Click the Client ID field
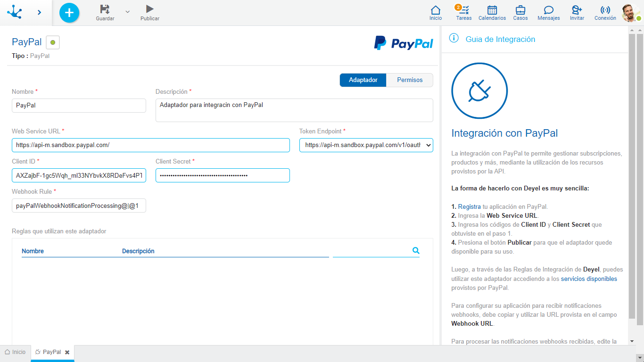The height and width of the screenshot is (362, 644). pos(79,175)
